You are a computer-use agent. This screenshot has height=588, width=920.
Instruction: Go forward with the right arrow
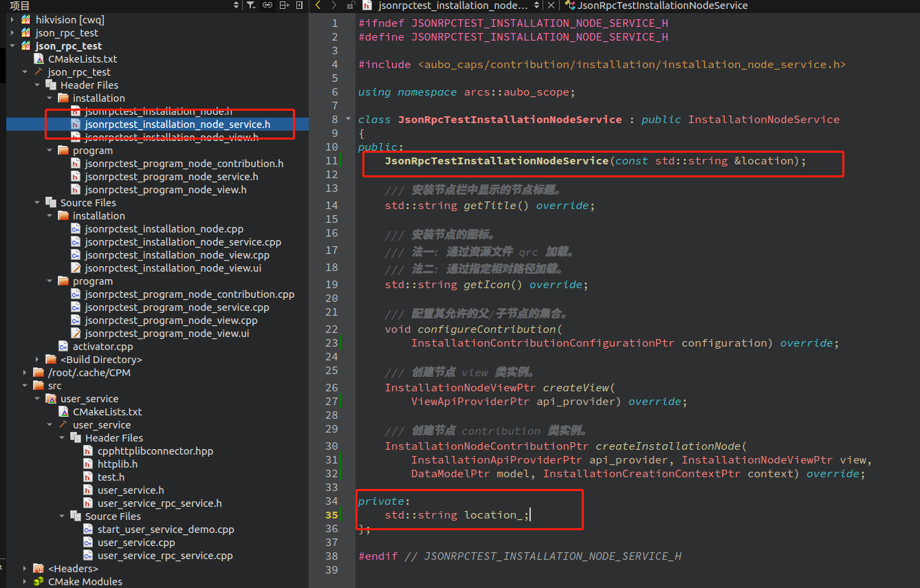tap(334, 6)
